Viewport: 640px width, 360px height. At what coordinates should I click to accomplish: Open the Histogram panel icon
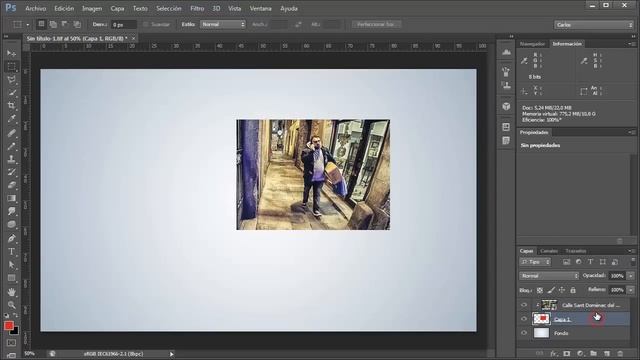507,52
